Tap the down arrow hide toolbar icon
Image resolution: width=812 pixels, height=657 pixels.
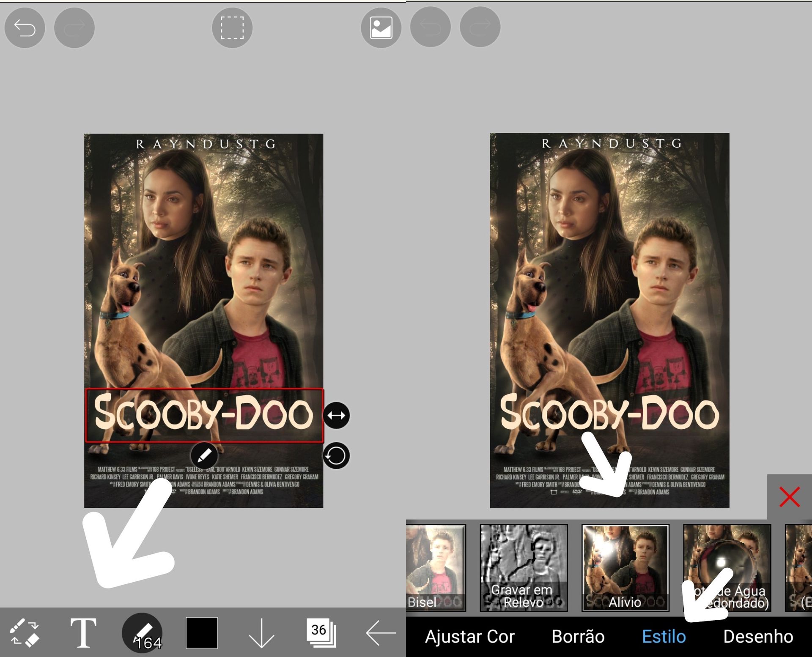(261, 633)
